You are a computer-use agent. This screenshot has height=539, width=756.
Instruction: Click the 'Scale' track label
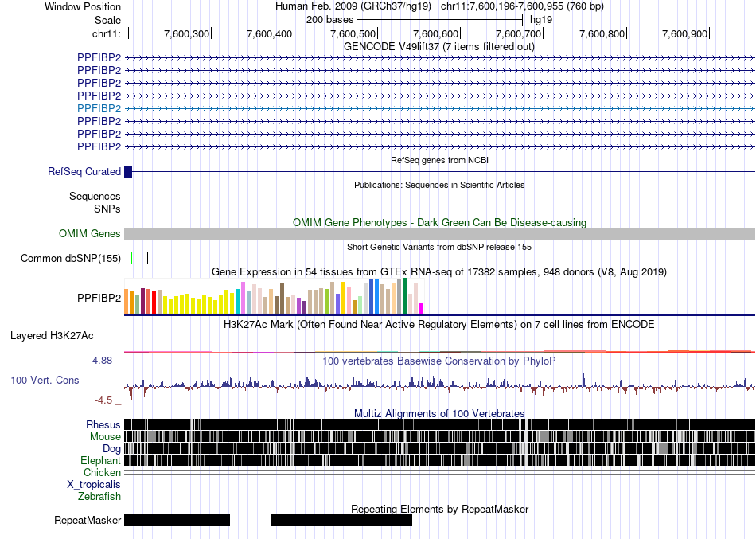click(107, 20)
